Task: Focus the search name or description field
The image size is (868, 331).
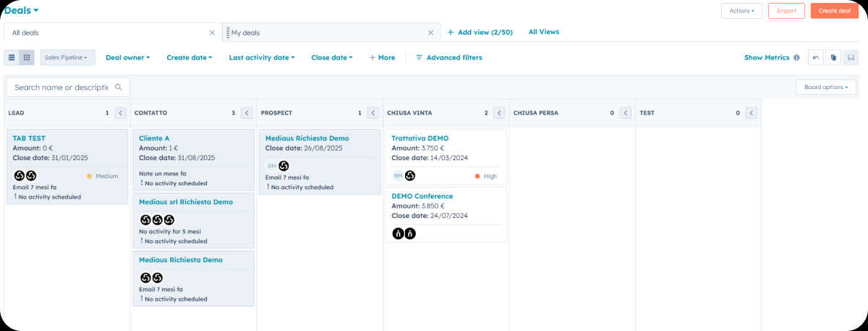Action: click(61, 87)
